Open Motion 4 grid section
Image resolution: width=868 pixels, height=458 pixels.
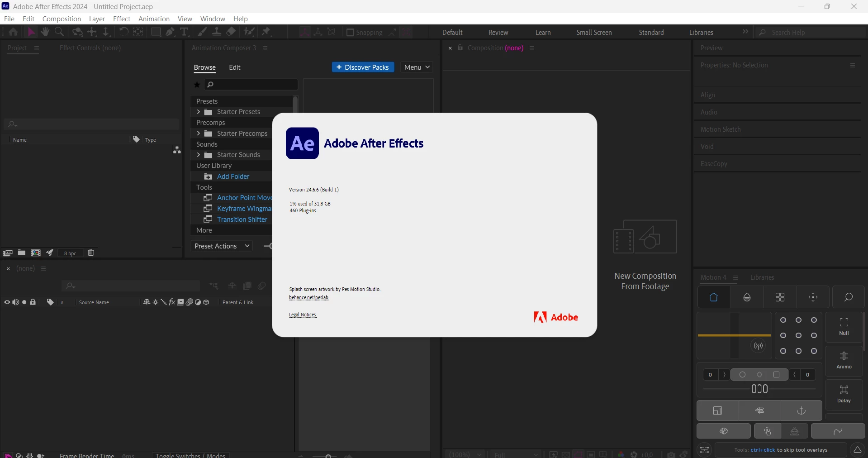[x=780, y=297]
